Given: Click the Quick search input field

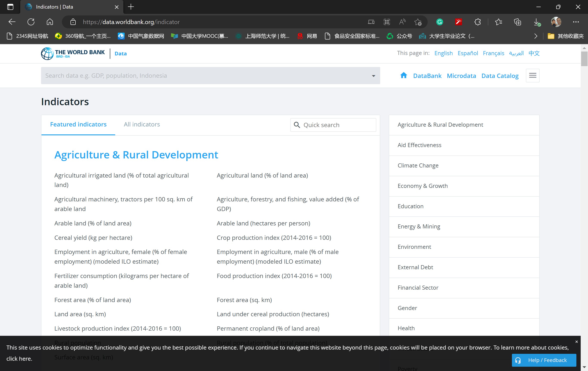Looking at the screenshot, I should [337, 125].
